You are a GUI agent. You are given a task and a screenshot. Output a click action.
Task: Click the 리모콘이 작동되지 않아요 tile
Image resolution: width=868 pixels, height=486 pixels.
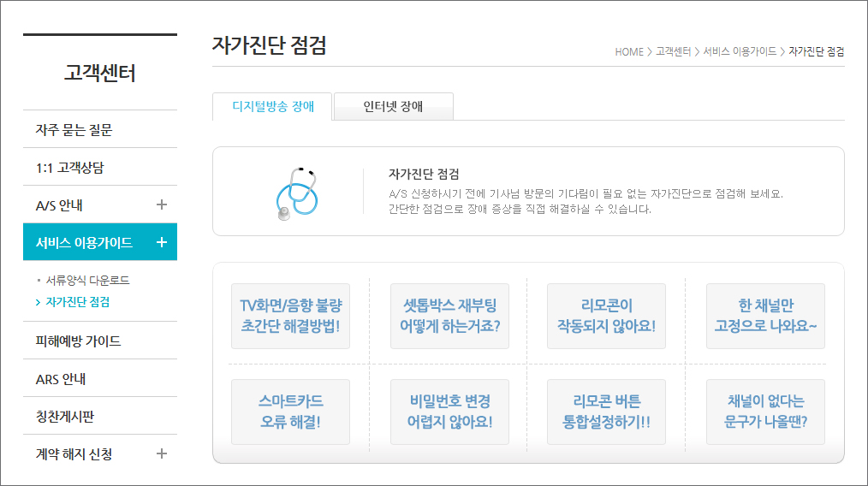click(x=606, y=316)
